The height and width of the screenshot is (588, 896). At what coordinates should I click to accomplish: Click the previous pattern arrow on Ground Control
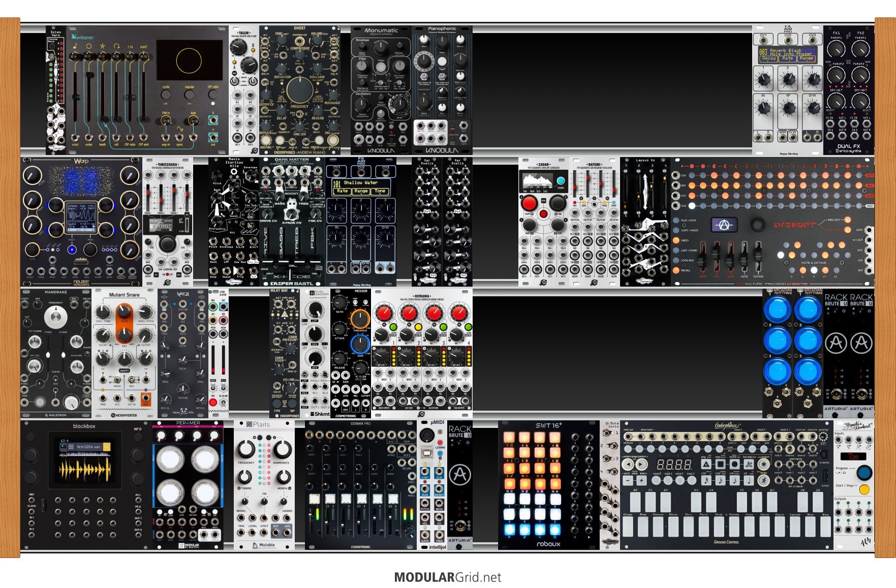pyautogui.click(x=628, y=465)
